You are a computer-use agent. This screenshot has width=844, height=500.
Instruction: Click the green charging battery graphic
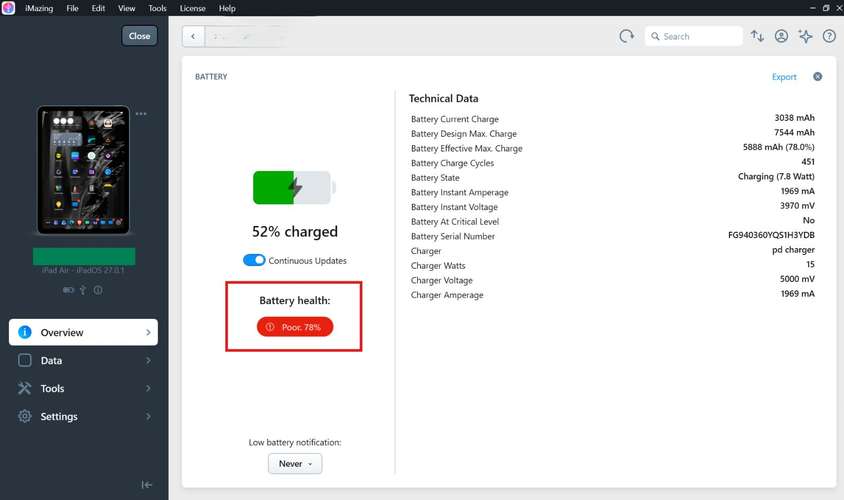pos(294,187)
